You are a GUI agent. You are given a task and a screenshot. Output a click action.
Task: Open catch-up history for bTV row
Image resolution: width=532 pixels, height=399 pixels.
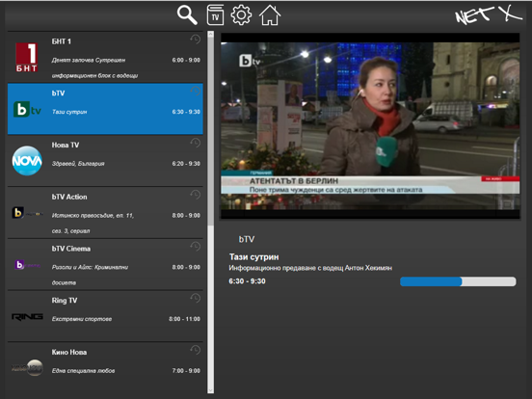(195, 91)
